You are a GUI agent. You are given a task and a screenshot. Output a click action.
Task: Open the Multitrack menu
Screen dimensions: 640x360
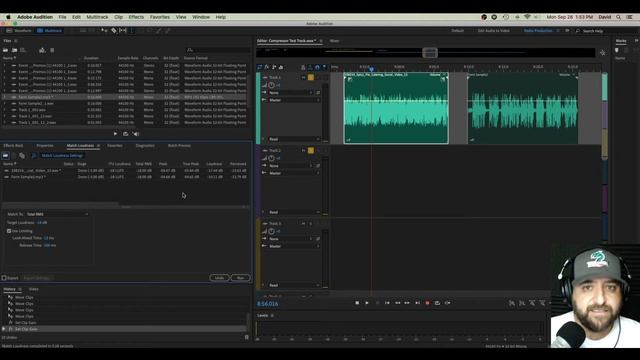(97, 17)
